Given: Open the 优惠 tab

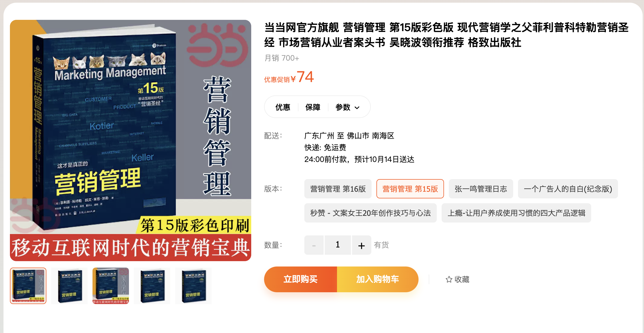Looking at the screenshot, I should click(283, 107).
